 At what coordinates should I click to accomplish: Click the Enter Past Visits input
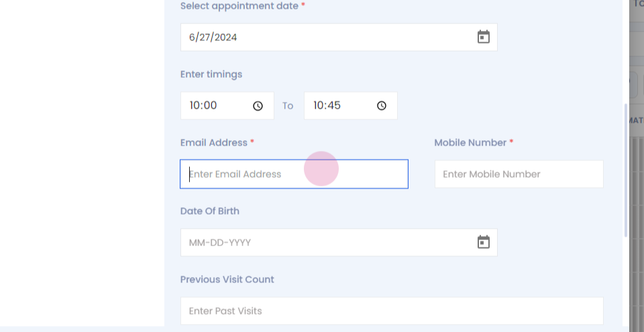pyautogui.click(x=392, y=311)
